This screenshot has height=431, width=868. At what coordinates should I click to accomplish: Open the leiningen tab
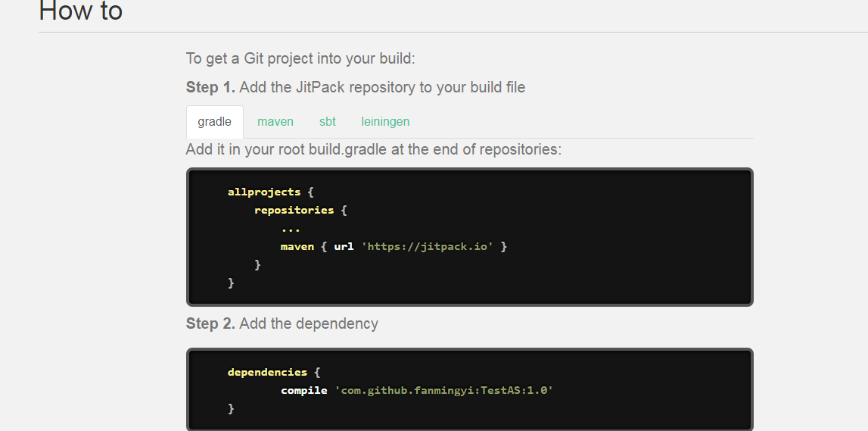point(385,122)
